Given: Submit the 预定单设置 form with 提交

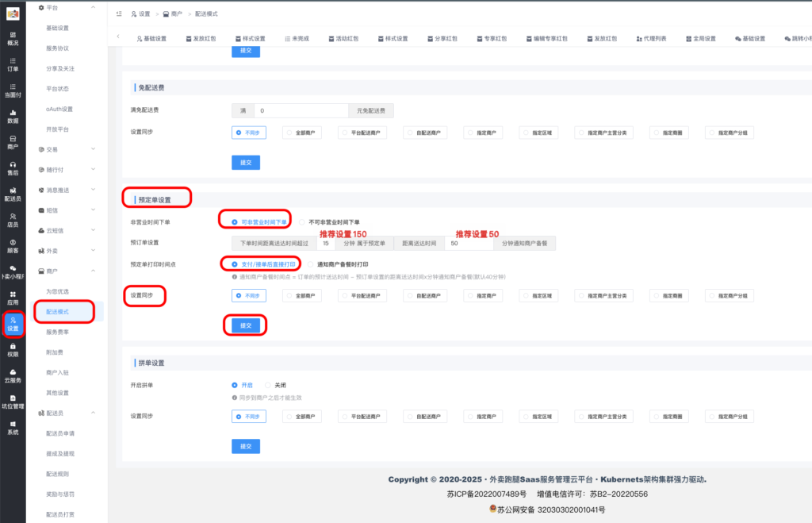Looking at the screenshot, I should pyautogui.click(x=245, y=325).
